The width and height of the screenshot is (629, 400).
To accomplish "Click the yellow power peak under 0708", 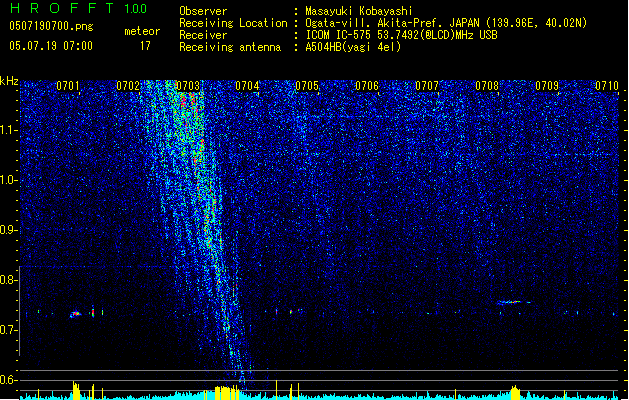I will coord(515,392).
